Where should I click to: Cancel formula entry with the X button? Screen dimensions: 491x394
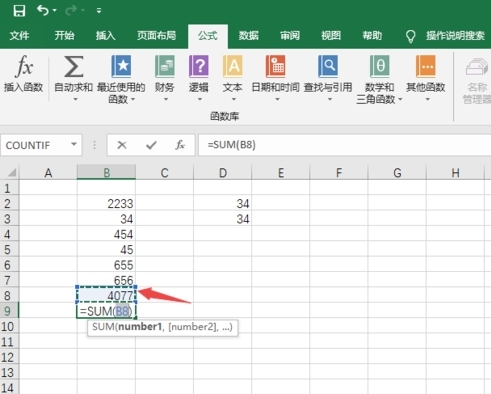122,145
